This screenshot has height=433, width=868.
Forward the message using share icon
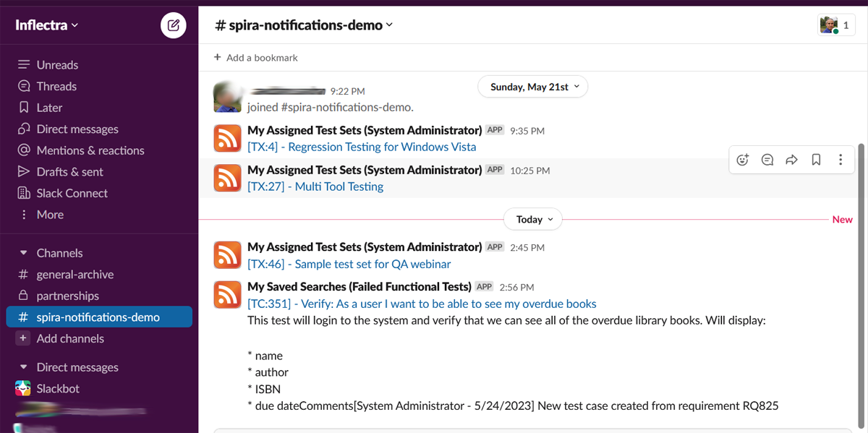[x=791, y=160]
